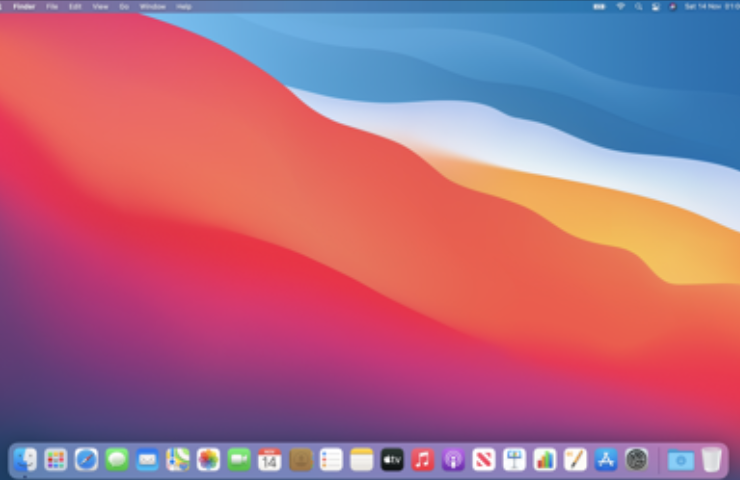Open Launchpad from the Dock
This screenshot has width=740, height=480.
pyautogui.click(x=56, y=459)
